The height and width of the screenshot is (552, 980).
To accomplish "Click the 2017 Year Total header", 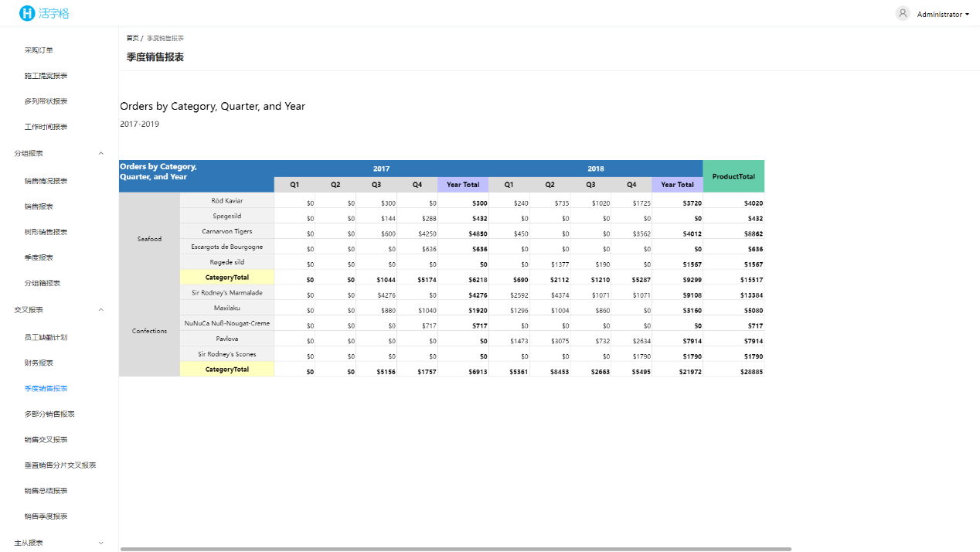I will 463,185.
